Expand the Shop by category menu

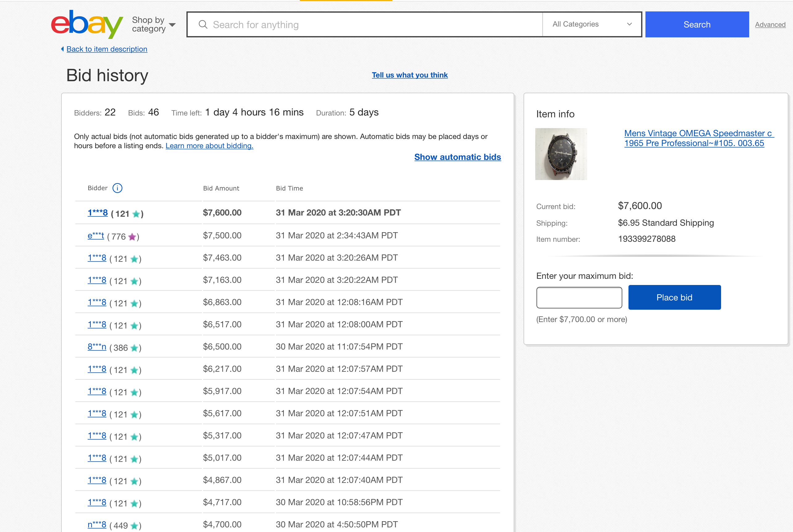[154, 24]
